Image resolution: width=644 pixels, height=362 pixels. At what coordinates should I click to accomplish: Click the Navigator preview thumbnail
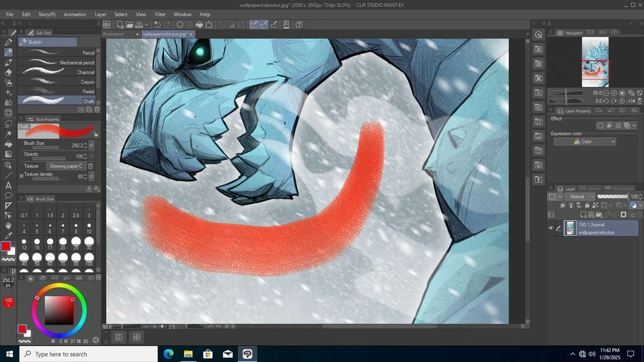click(x=595, y=62)
